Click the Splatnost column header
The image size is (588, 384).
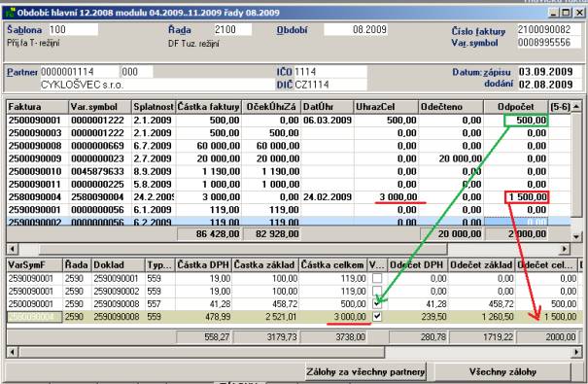154,107
